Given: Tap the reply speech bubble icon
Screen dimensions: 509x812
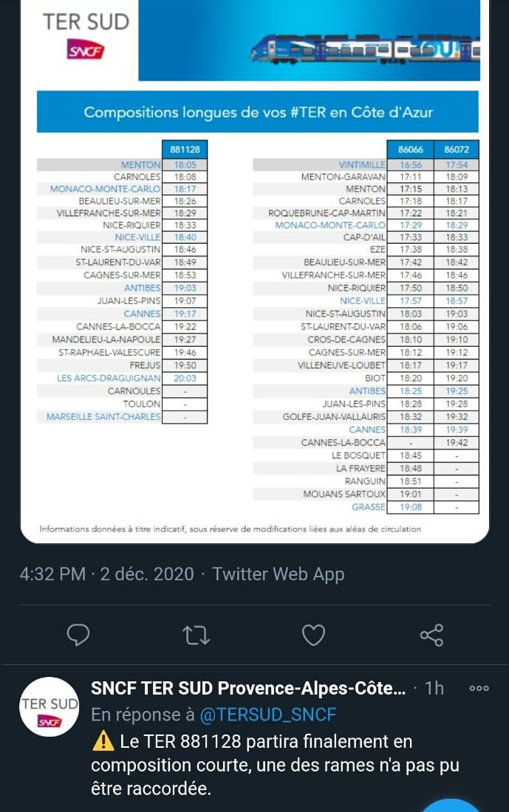Looking at the screenshot, I should (x=78, y=635).
